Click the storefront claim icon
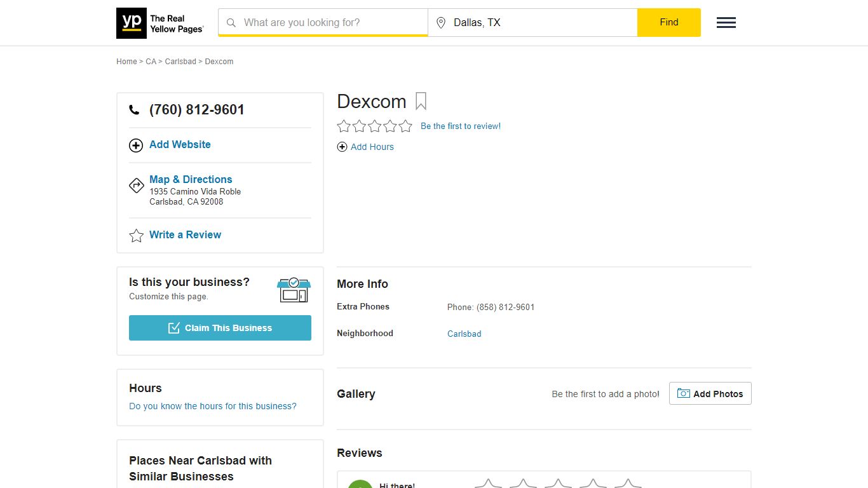 [294, 290]
